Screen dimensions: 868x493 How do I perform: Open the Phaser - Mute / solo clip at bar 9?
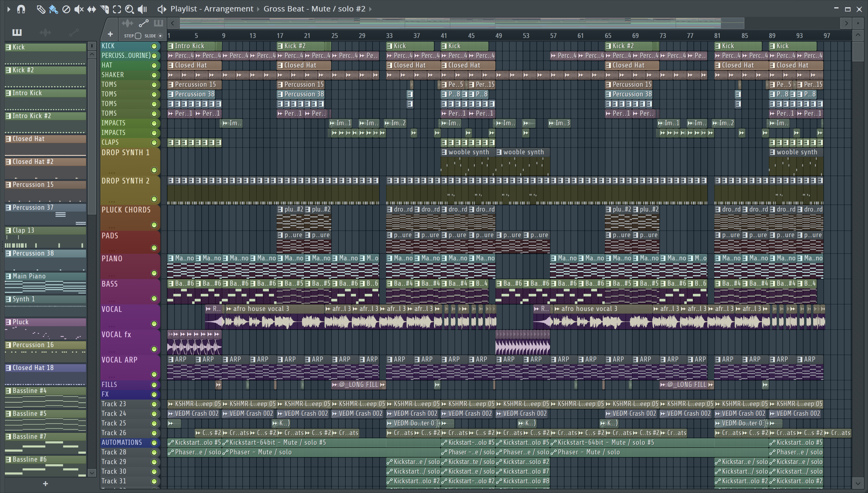[x=331, y=452]
